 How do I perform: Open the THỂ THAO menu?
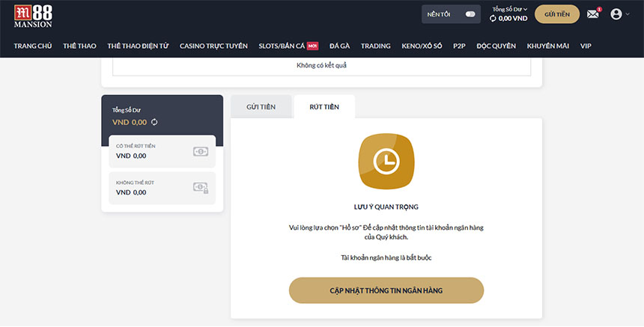pyautogui.click(x=79, y=46)
